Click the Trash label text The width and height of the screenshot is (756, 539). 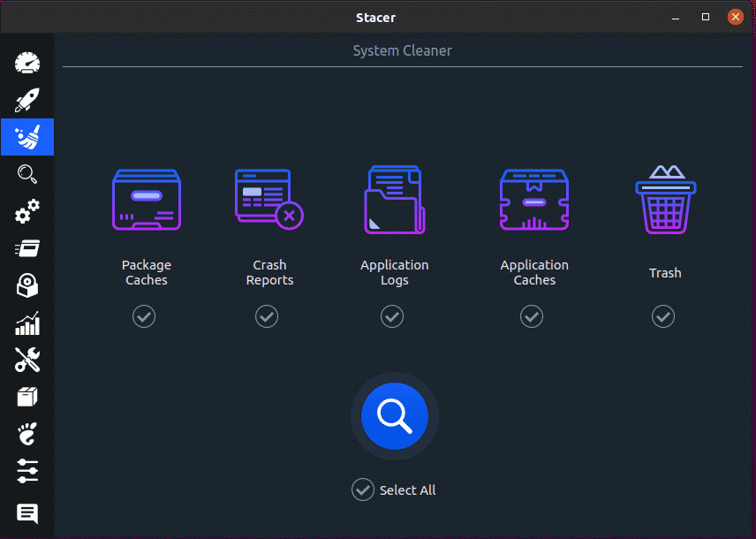pyautogui.click(x=665, y=273)
